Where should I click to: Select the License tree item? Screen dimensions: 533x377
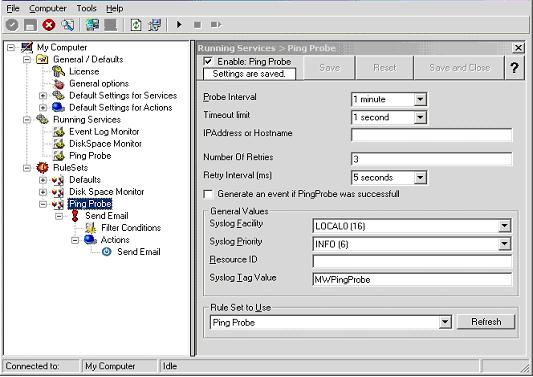pos(84,71)
